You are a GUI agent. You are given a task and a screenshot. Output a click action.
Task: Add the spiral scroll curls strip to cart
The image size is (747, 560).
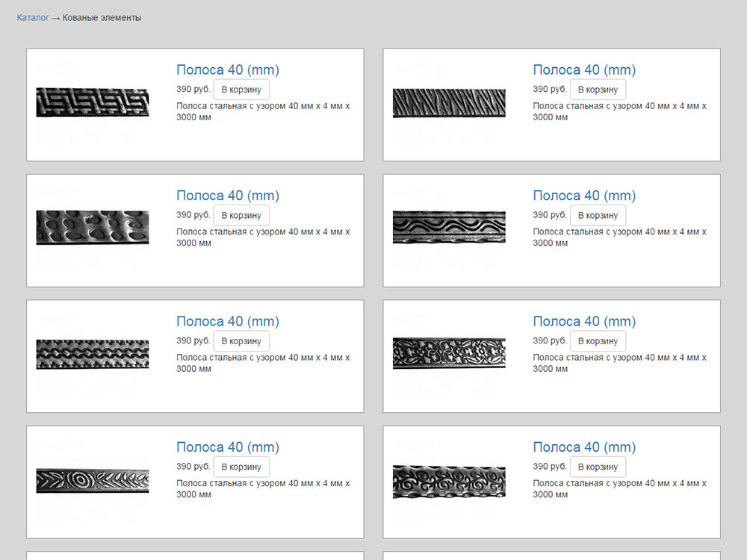598,467
